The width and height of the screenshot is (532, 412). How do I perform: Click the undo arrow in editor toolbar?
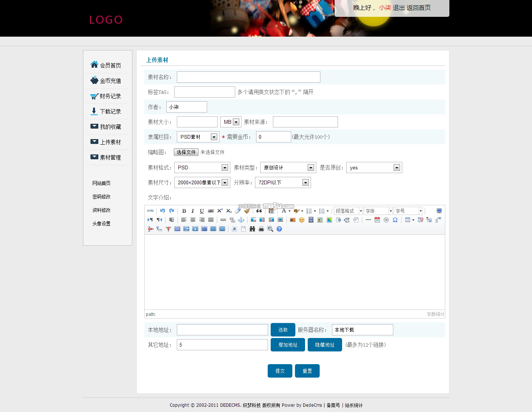coord(163,211)
